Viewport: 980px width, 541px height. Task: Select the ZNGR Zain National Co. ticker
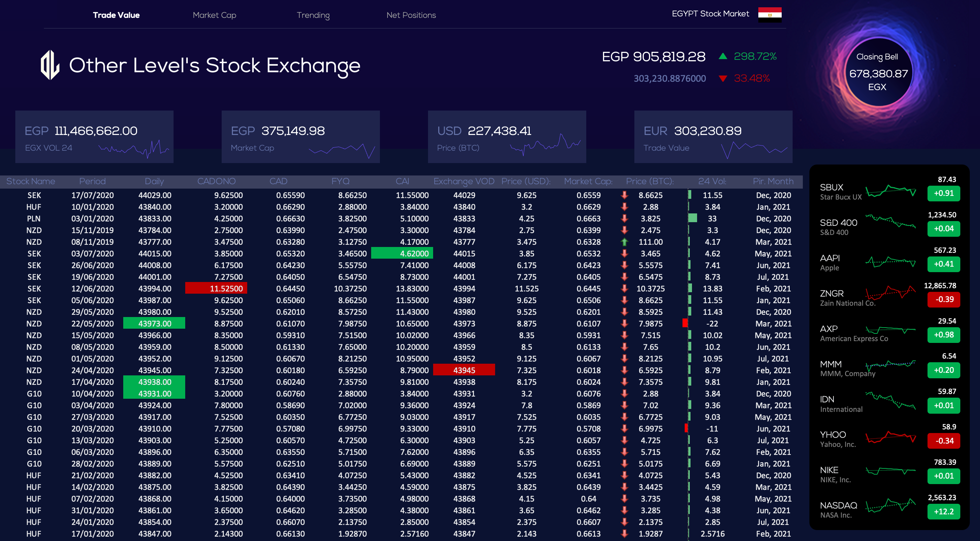pos(848,298)
